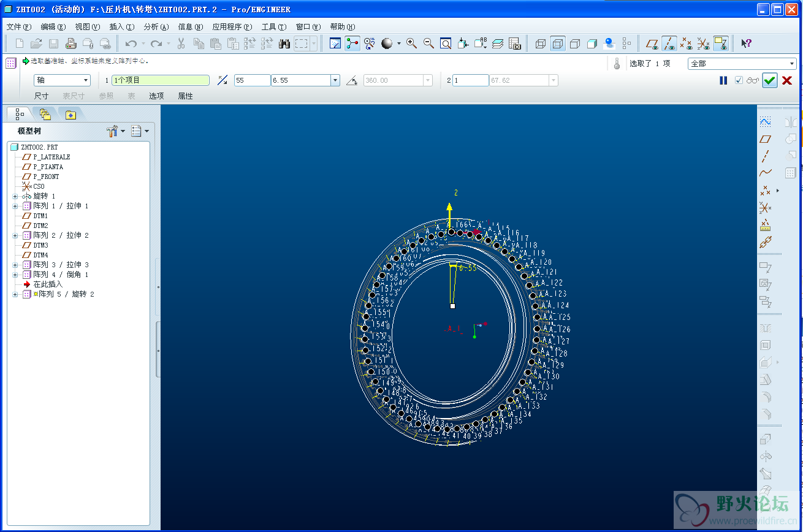Click the first direction member count field 55
Screen dimensions: 803x532
pos(252,80)
